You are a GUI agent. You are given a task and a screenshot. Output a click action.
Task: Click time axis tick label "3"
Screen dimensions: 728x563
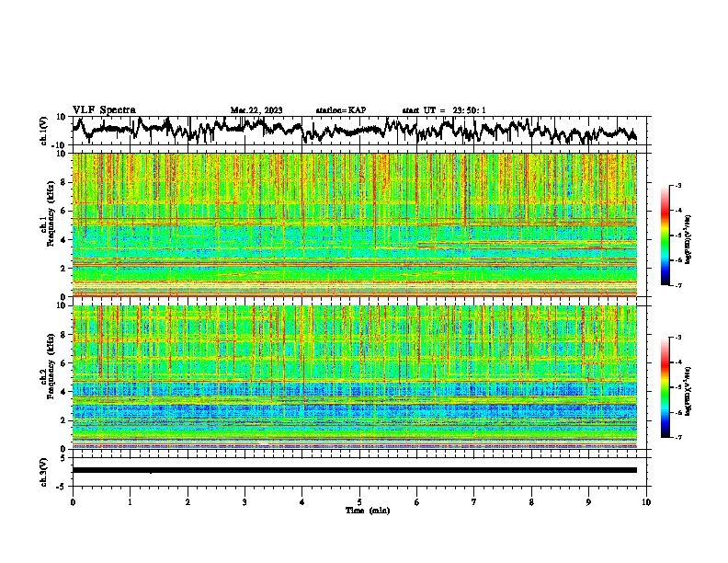pos(245,502)
